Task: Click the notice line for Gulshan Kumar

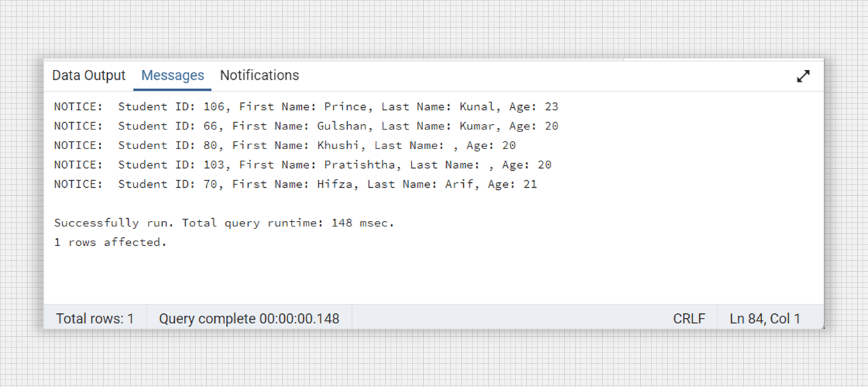Action: point(306,126)
